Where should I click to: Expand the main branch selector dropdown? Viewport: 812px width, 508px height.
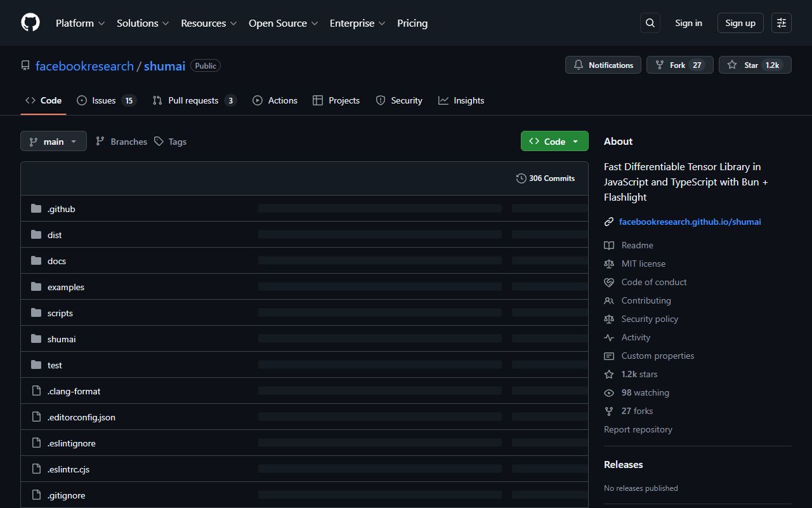coord(53,141)
